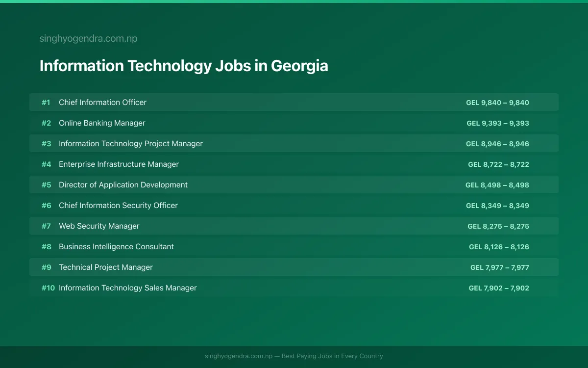Click Enterprise Infrastructure Manager job title
The height and width of the screenshot is (368, 588).
[119, 164]
